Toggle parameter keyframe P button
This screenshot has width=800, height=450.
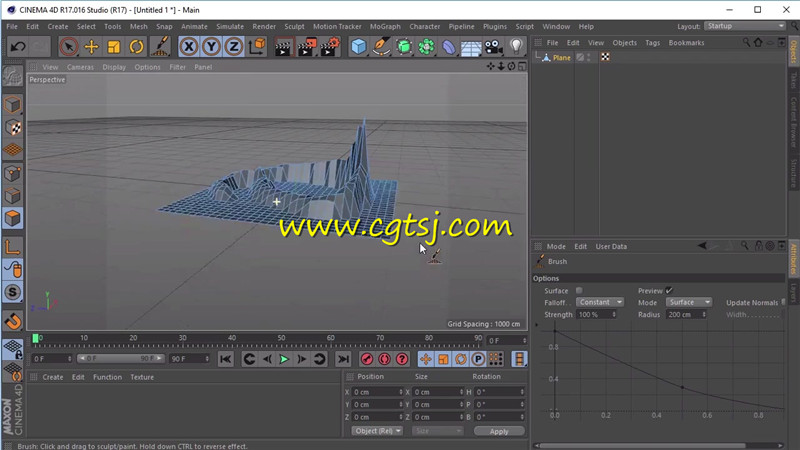478,359
